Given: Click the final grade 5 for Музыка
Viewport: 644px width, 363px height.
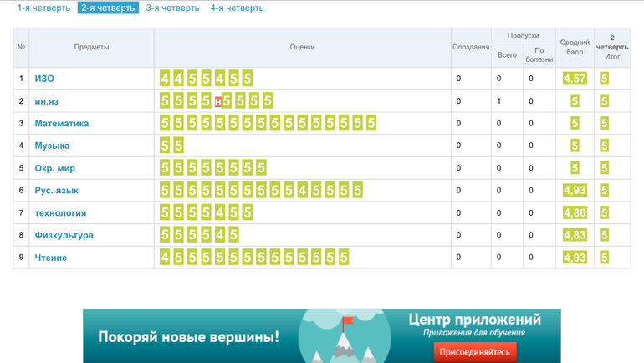Looking at the screenshot, I should [x=604, y=146].
